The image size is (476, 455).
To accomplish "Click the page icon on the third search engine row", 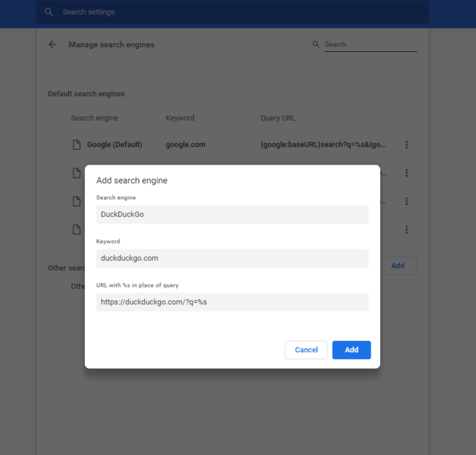I will pos(76,201).
